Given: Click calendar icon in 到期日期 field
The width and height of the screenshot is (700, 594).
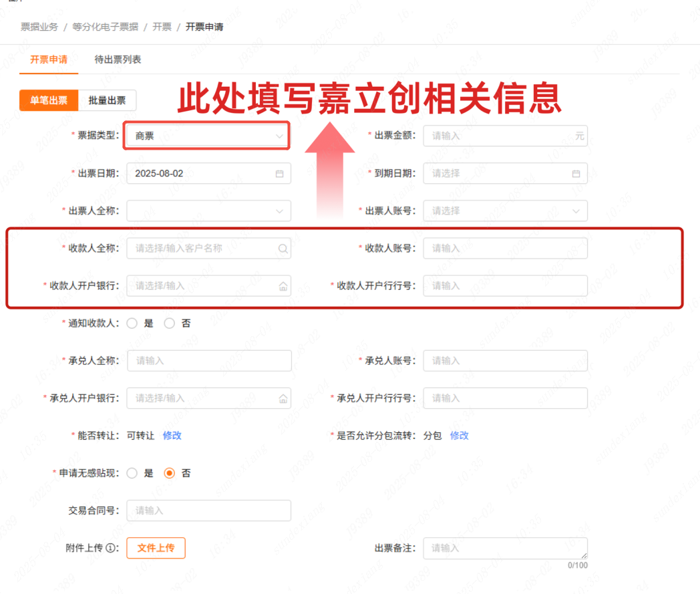Looking at the screenshot, I should 576,174.
